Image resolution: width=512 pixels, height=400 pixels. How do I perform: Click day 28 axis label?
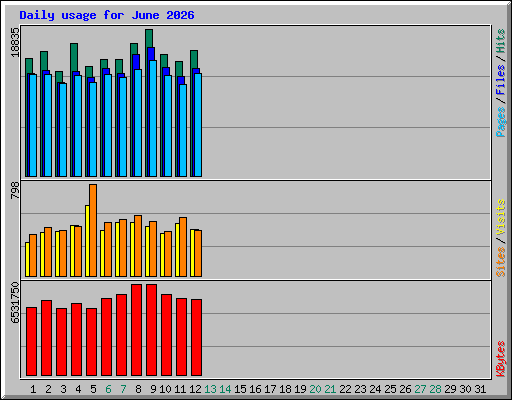pyautogui.click(x=435, y=389)
